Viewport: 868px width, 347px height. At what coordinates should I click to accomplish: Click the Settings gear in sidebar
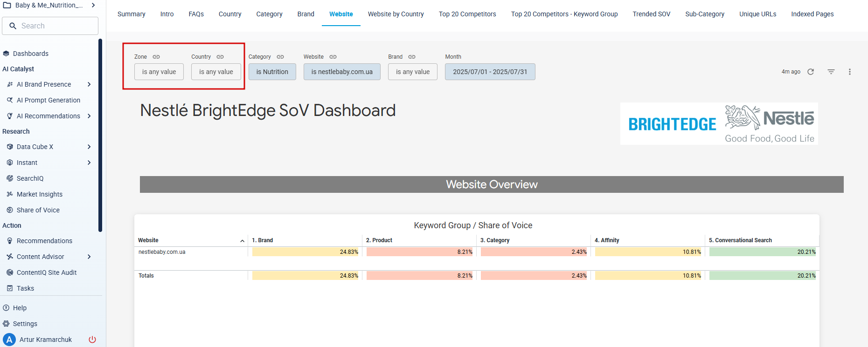coord(6,324)
